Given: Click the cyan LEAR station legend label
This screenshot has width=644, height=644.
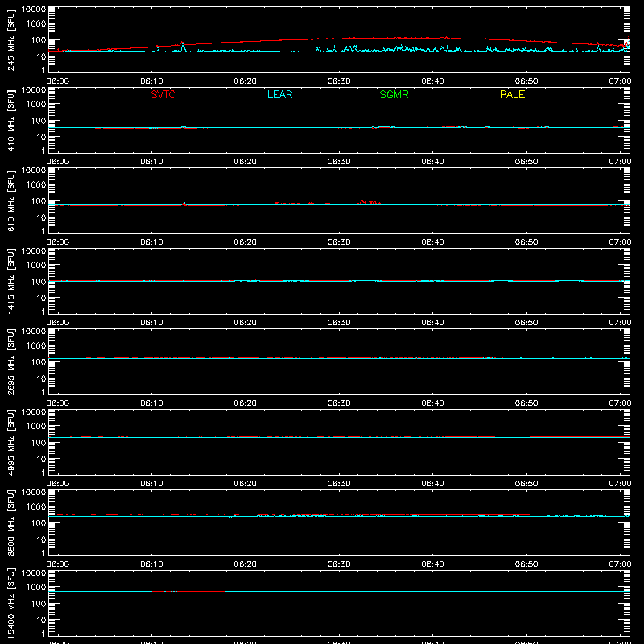Looking at the screenshot, I should [x=279, y=94].
